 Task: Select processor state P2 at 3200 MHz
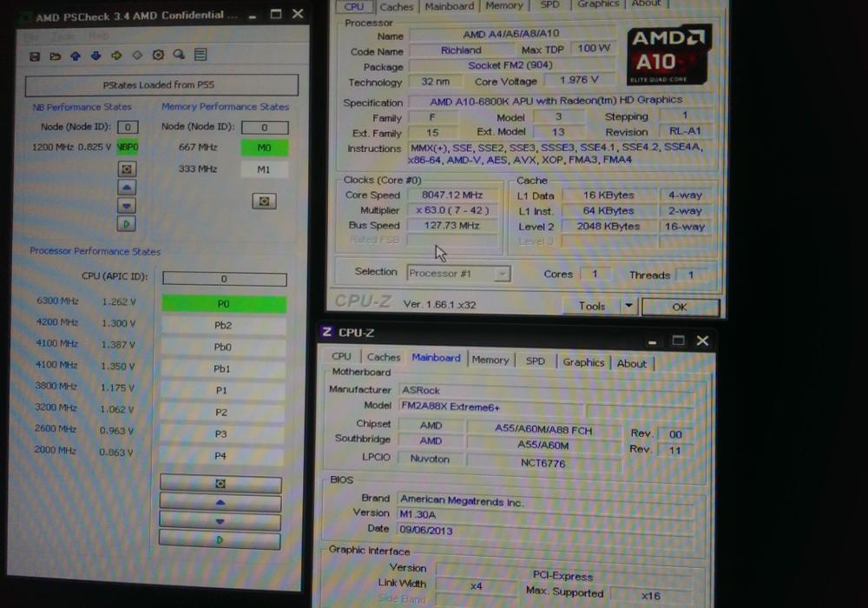click(x=221, y=413)
